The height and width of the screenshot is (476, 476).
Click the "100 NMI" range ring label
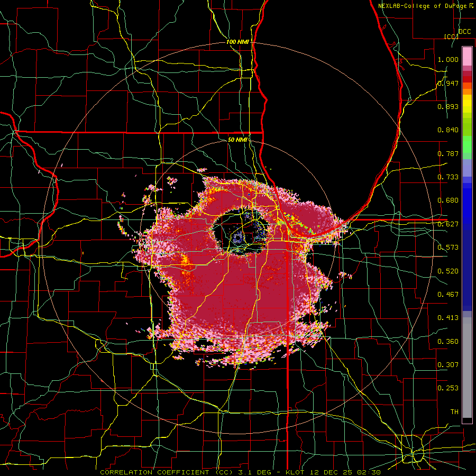tap(237, 42)
